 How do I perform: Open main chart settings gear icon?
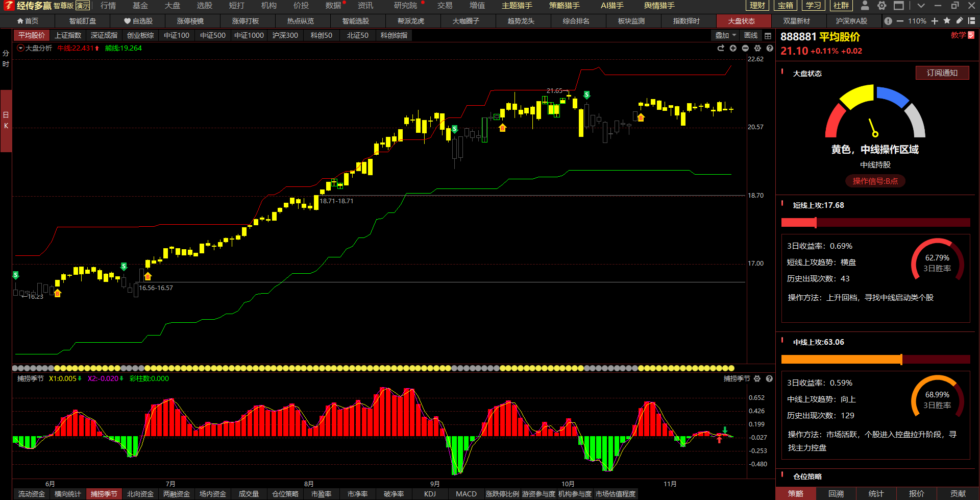coord(757,48)
